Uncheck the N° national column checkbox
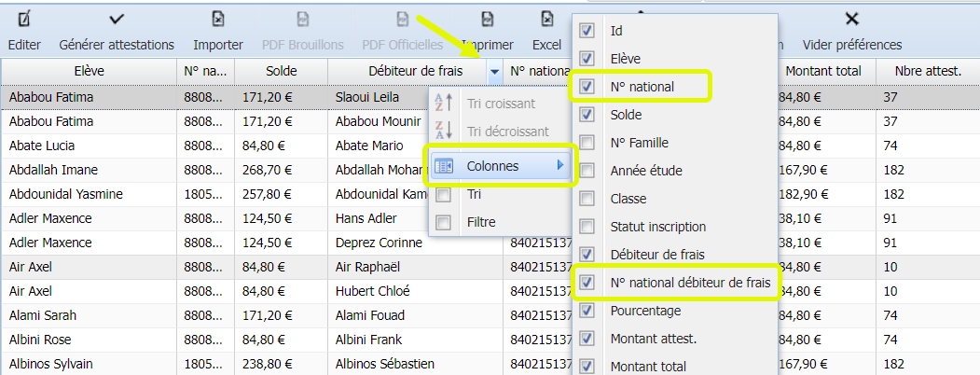This screenshot has height=375, width=980. [x=587, y=87]
